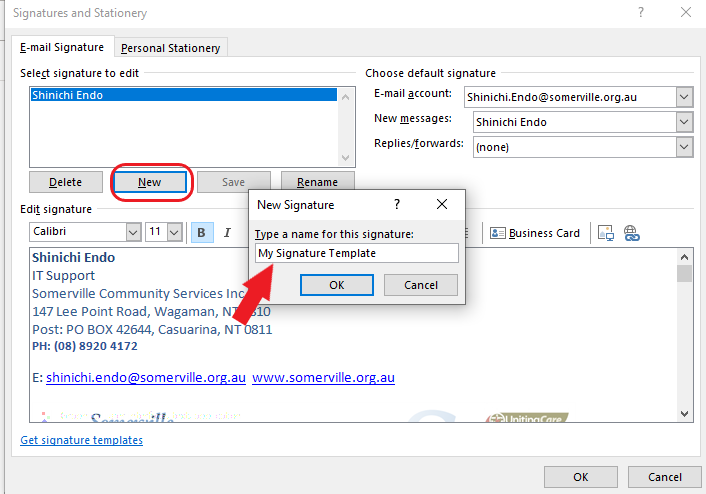This screenshot has height=494, width=706.
Task: Click the Post: PO BOX 42644 line
Action: point(152,330)
